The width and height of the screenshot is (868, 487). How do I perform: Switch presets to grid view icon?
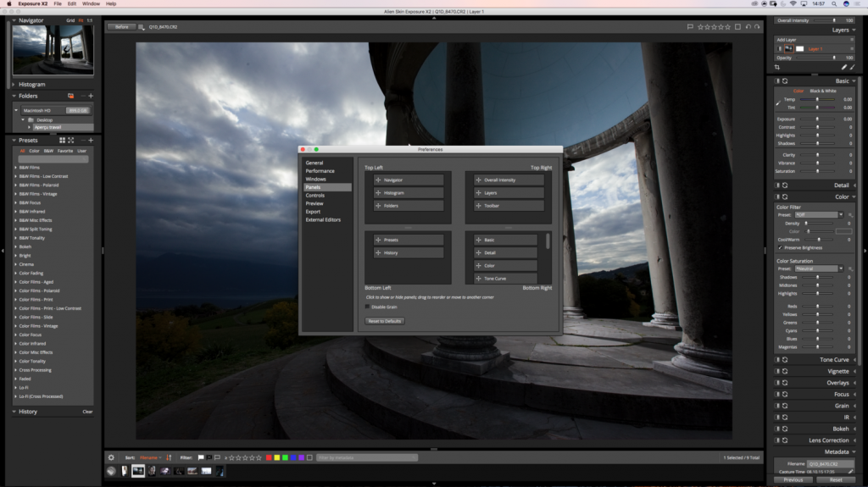coord(62,141)
